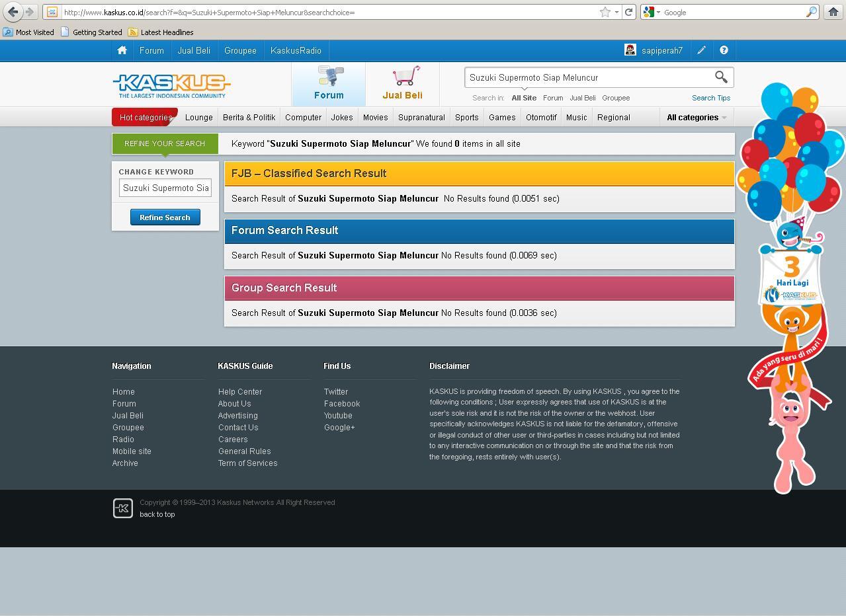Select the Jual Beli shopping cart tab

click(402, 83)
